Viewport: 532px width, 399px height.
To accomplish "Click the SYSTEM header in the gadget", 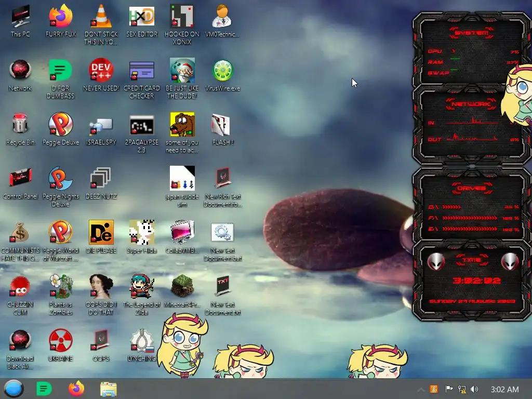I will [471, 33].
